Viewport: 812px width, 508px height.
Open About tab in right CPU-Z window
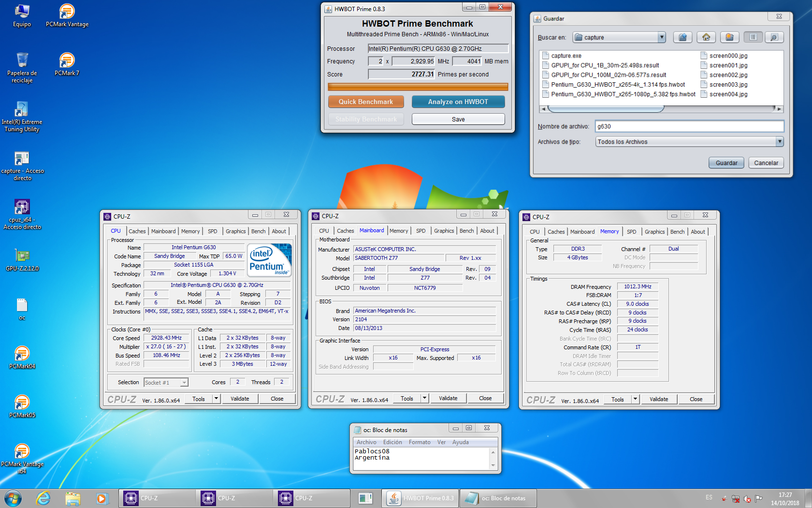click(698, 232)
